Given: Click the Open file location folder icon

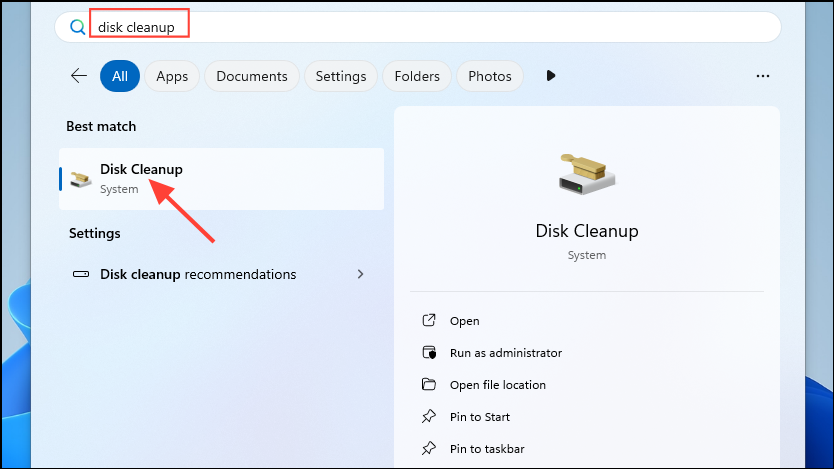Looking at the screenshot, I should tap(429, 384).
